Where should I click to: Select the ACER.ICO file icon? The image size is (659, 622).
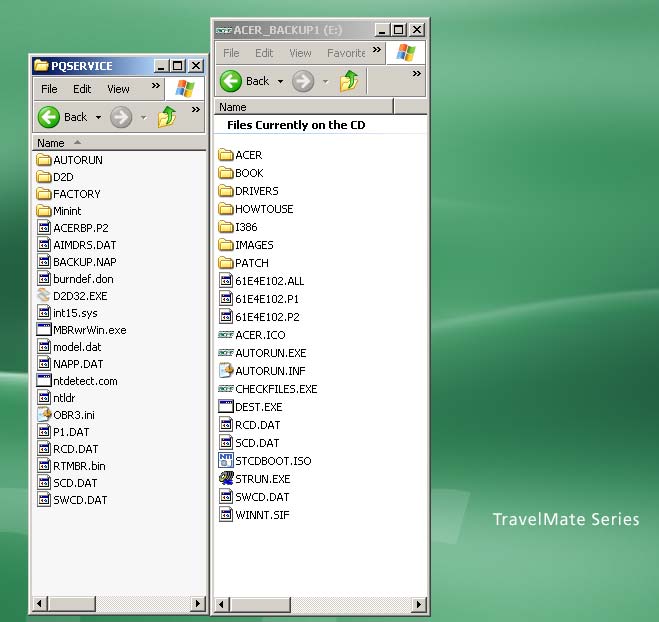(x=226, y=335)
